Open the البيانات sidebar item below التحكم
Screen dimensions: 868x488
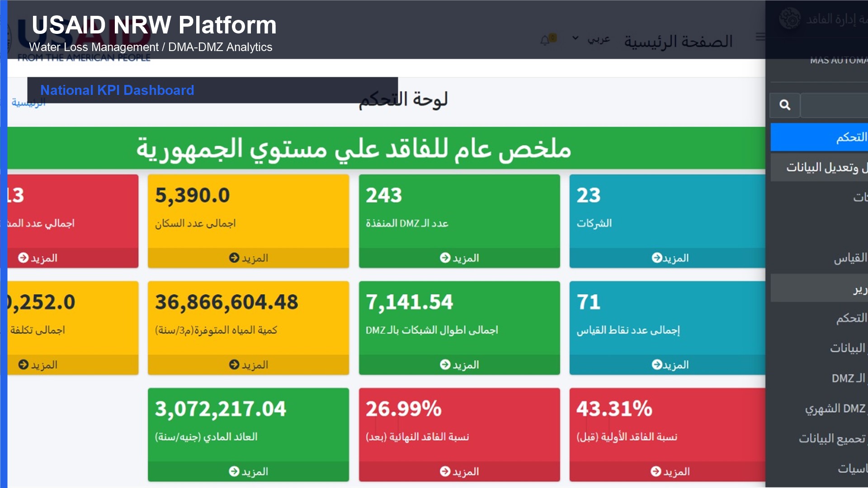tap(848, 348)
